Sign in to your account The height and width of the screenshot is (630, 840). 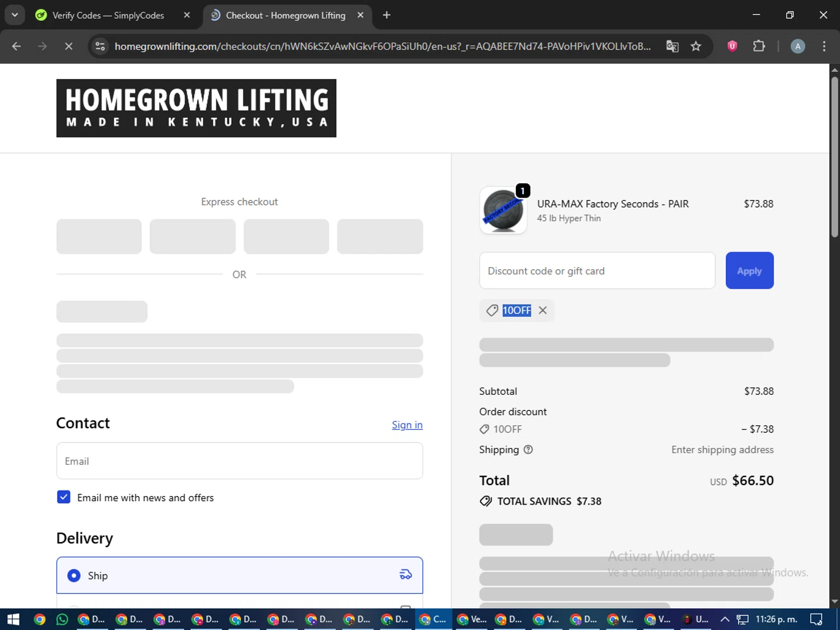point(407,425)
